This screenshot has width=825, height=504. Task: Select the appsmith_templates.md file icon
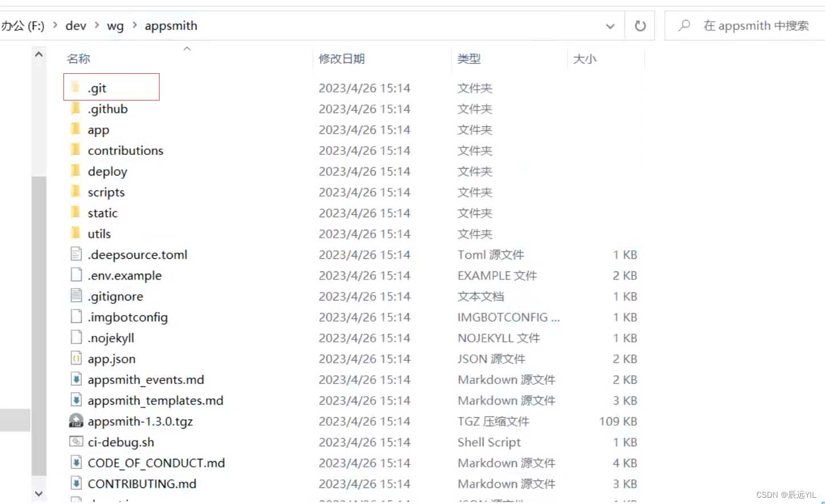pos(76,400)
